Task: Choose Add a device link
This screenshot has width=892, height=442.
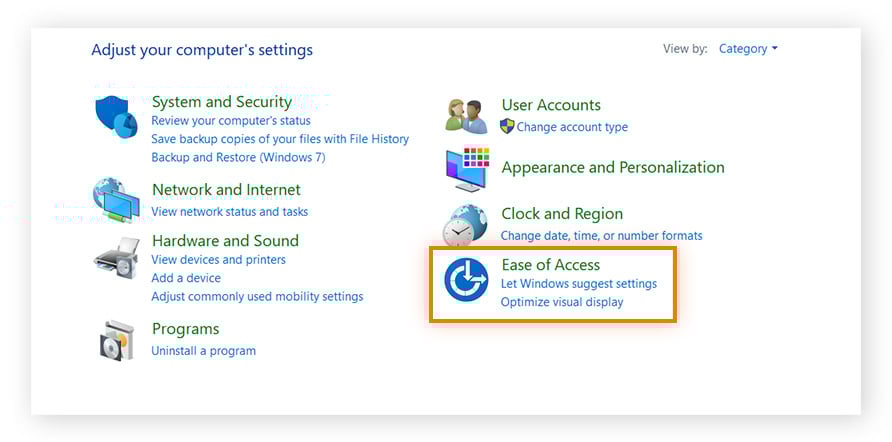Action: coord(186,278)
